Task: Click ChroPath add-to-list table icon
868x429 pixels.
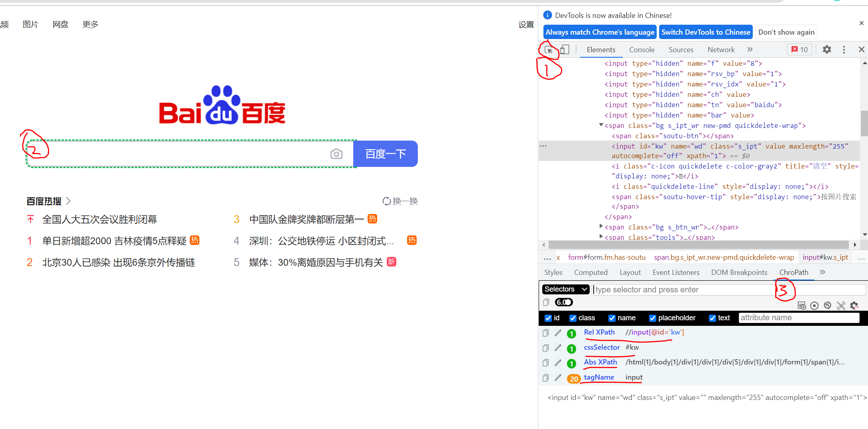Action: [801, 306]
